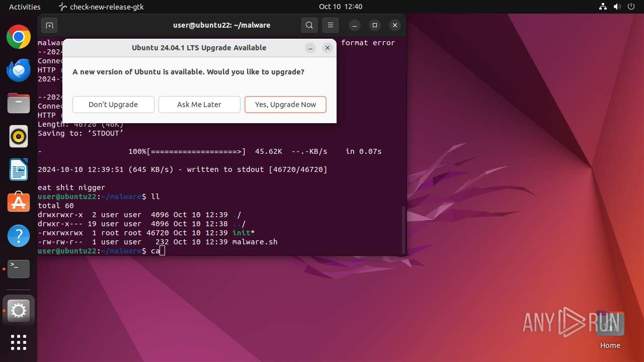Click the 'total 60' line

[56, 206]
